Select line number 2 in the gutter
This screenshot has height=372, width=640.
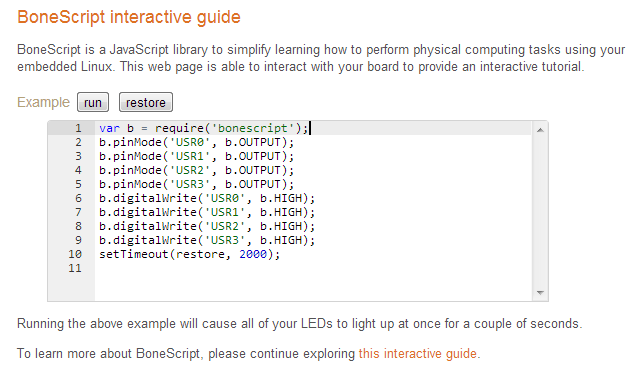(x=78, y=142)
